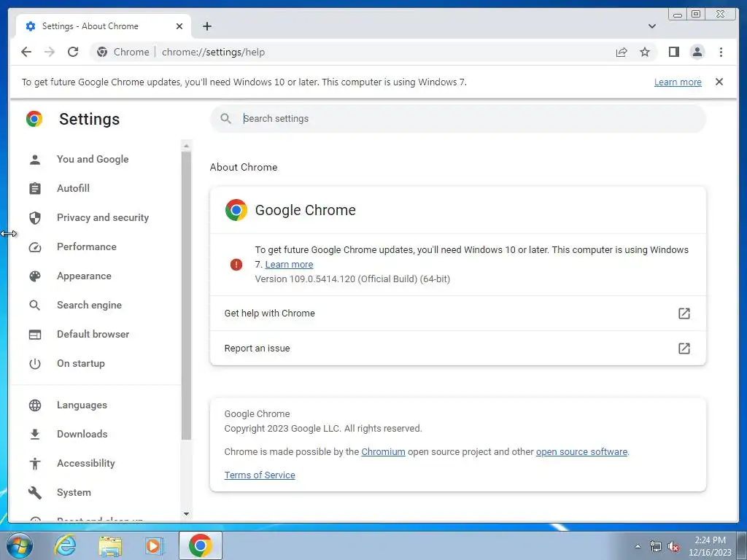
Task: Click the speedometer icon beside Performance
Action: point(35,247)
